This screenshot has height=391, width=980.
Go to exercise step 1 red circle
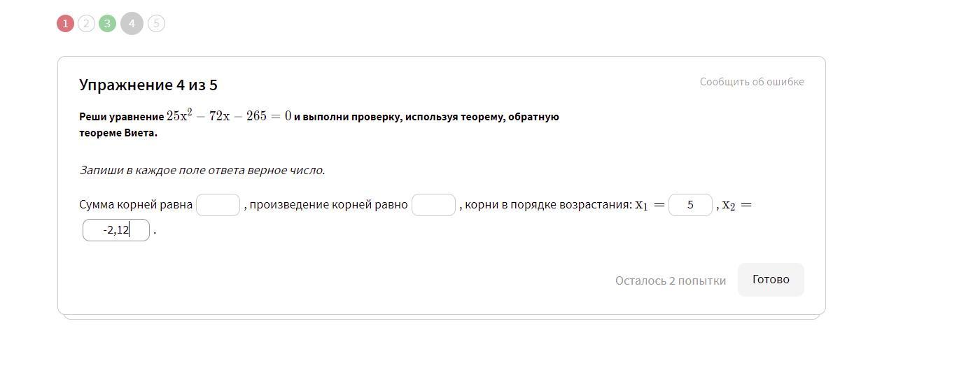65,24
